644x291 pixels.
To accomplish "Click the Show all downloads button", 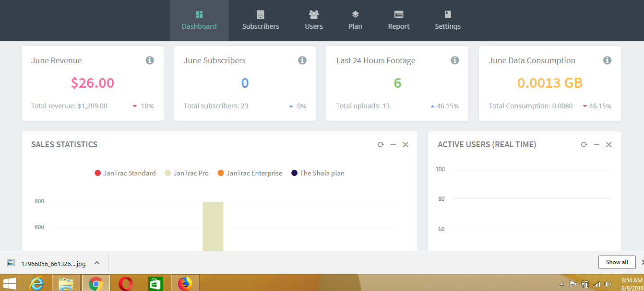I will click(x=617, y=262).
